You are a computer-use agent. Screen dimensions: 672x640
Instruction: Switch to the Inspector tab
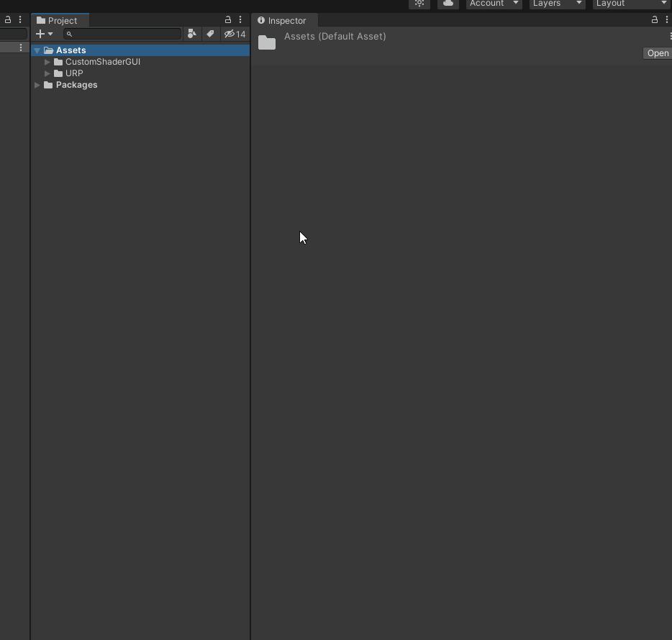pos(284,20)
